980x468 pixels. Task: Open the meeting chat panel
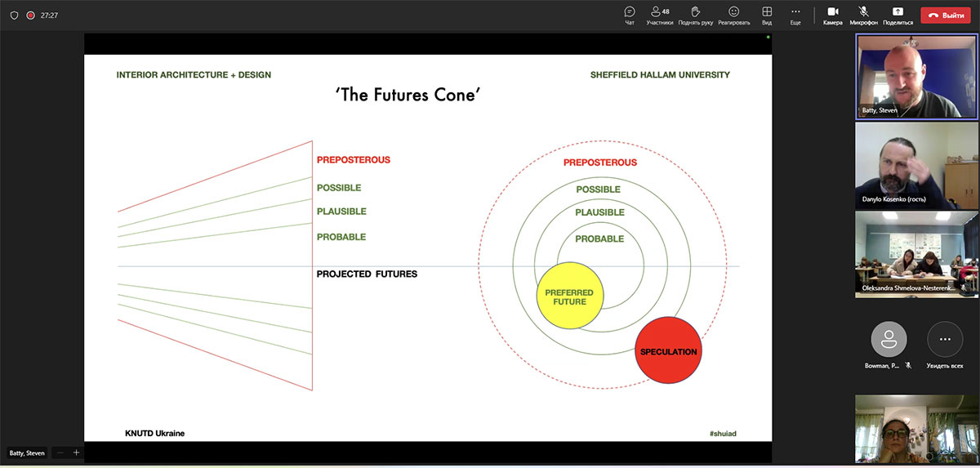coord(630,15)
